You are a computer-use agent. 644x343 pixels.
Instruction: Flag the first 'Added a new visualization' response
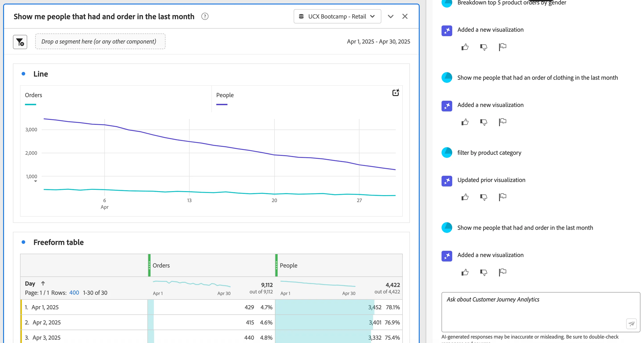tap(502, 47)
